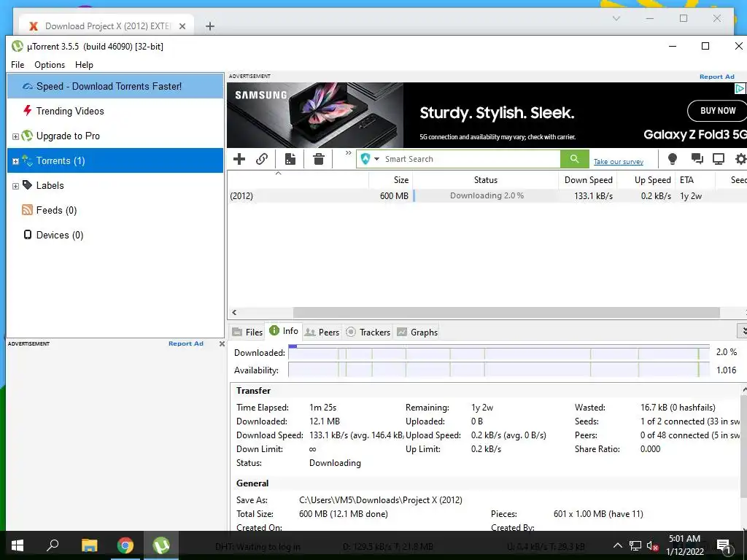
Task: Click the green search magnifier button
Action: [575, 159]
